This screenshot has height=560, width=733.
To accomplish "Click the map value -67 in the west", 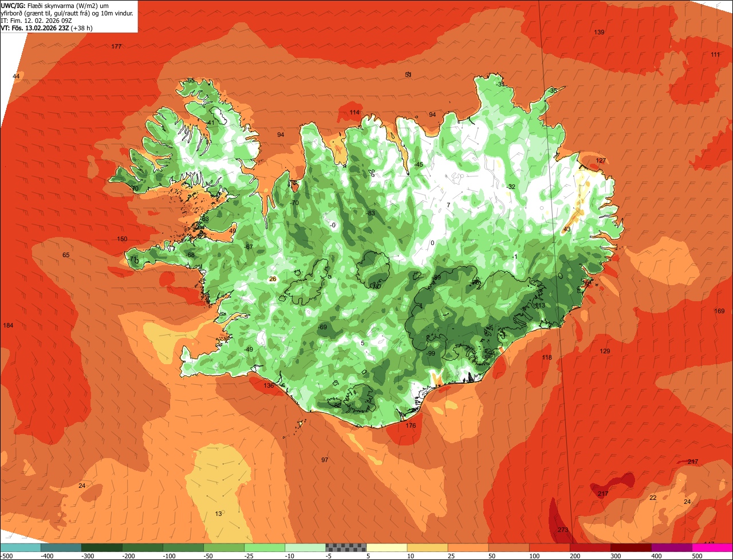I will [248, 247].
